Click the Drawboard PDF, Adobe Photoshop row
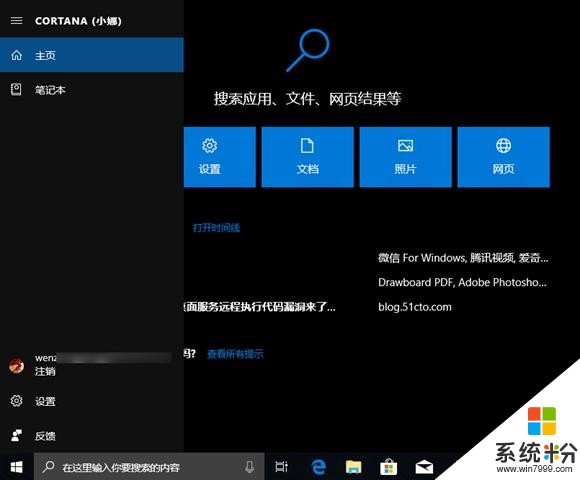 [x=462, y=282]
